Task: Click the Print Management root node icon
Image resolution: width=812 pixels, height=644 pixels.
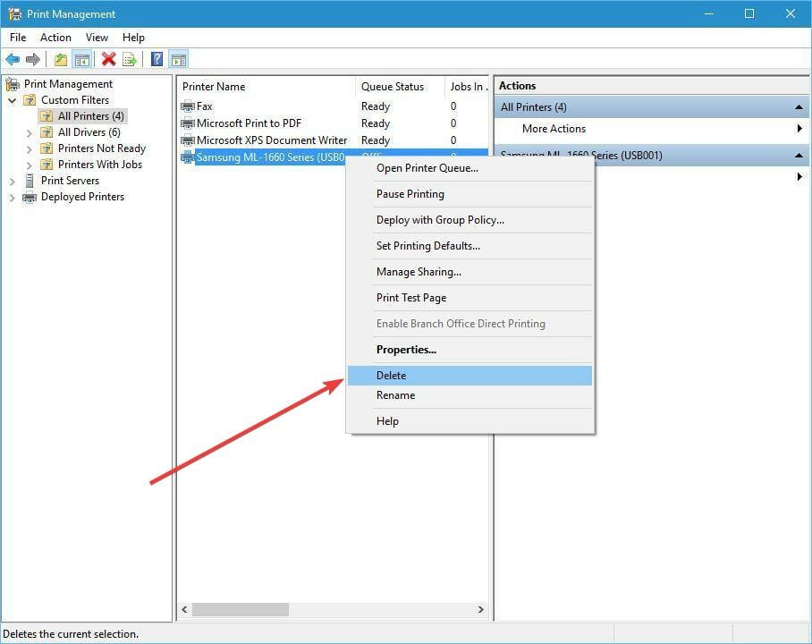Action: tap(13, 84)
